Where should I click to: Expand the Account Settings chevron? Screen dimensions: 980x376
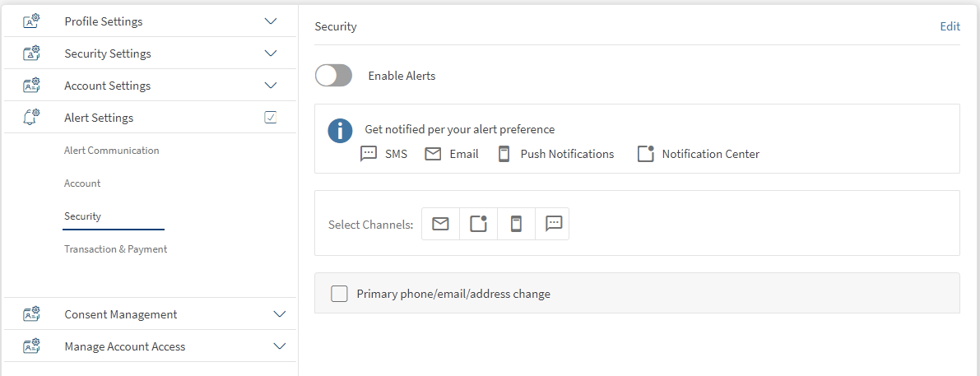(270, 86)
